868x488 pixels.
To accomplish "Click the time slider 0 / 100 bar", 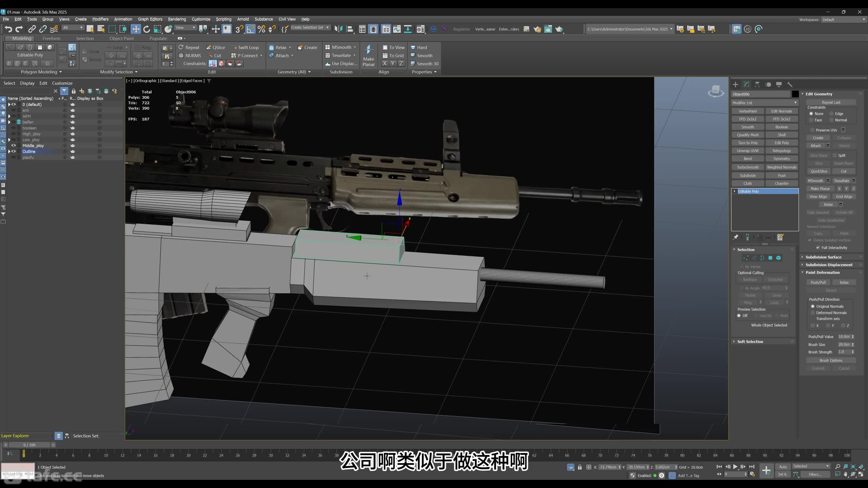I will click(x=29, y=445).
